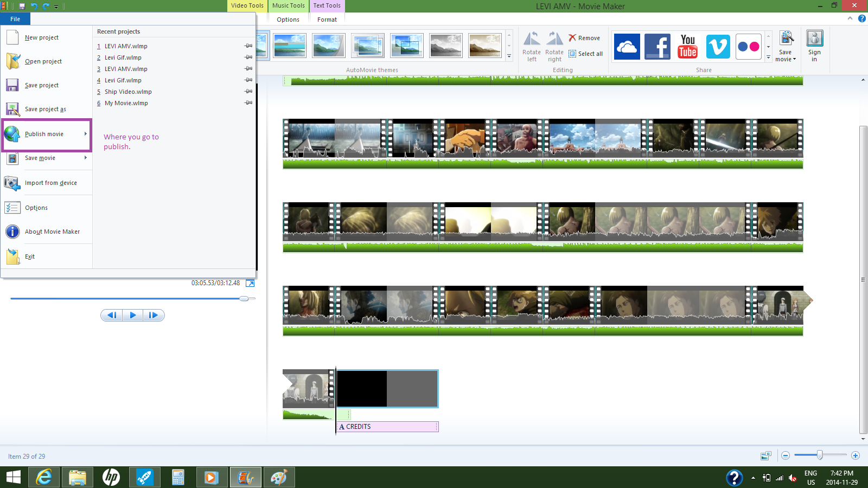Image resolution: width=868 pixels, height=488 pixels.
Task: Click Select all in Editing group
Action: click(x=585, y=54)
